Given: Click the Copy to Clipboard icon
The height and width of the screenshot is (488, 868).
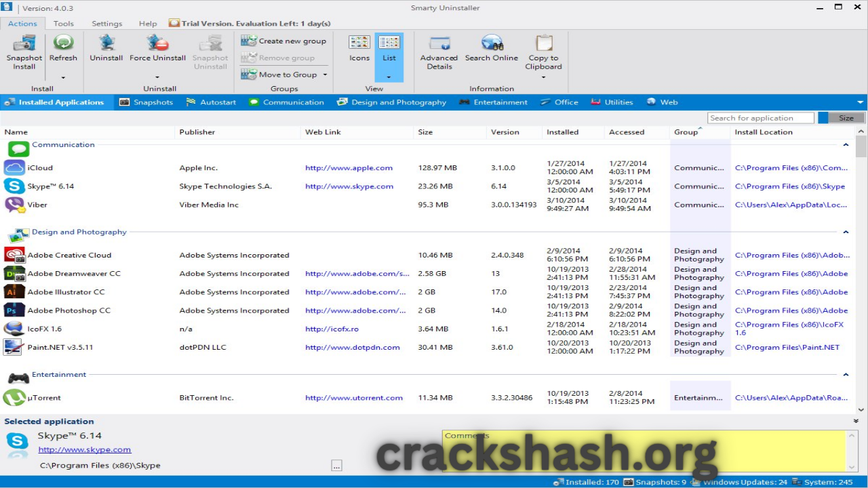Looking at the screenshot, I should click(x=544, y=43).
